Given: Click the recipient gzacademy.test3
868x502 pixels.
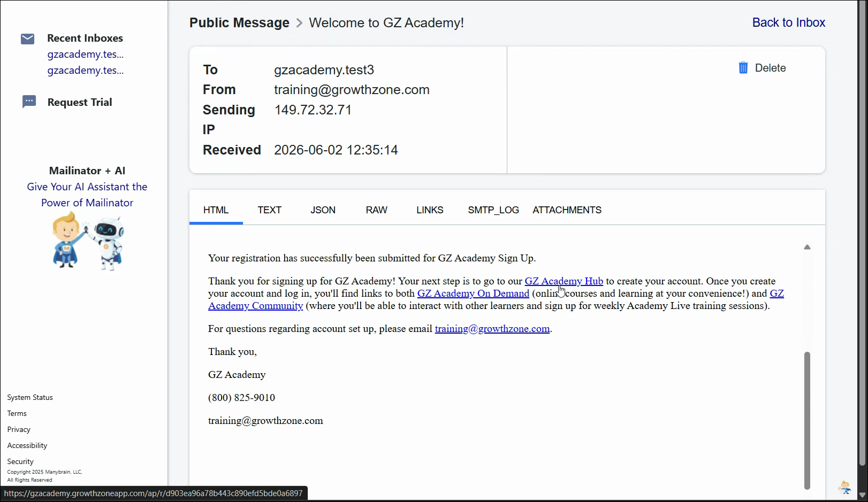Looking at the screenshot, I should pyautogui.click(x=324, y=69).
